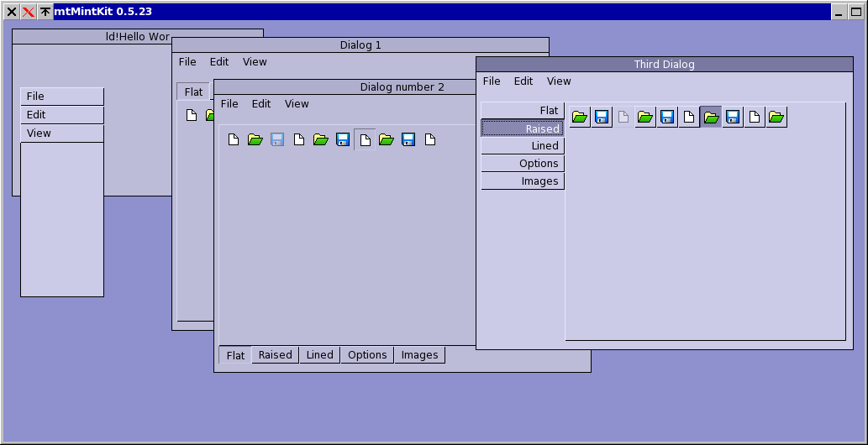868x445 pixels.
Task: Open the File menu in Third Dialog
Action: [x=492, y=81]
